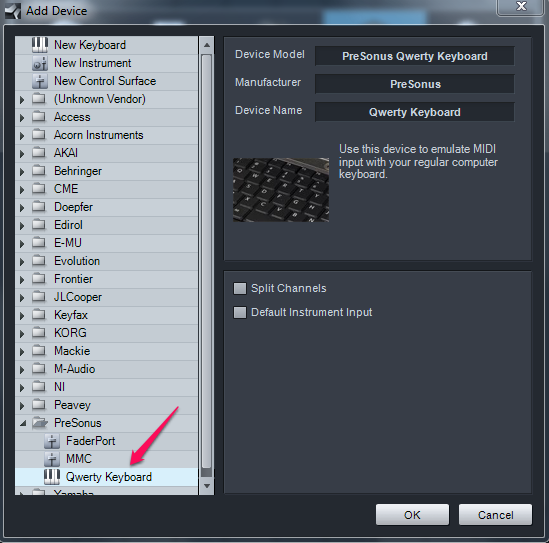The height and width of the screenshot is (543, 549).
Task: Expand the Peavey vendor folder arrow
Action: (x=22, y=405)
